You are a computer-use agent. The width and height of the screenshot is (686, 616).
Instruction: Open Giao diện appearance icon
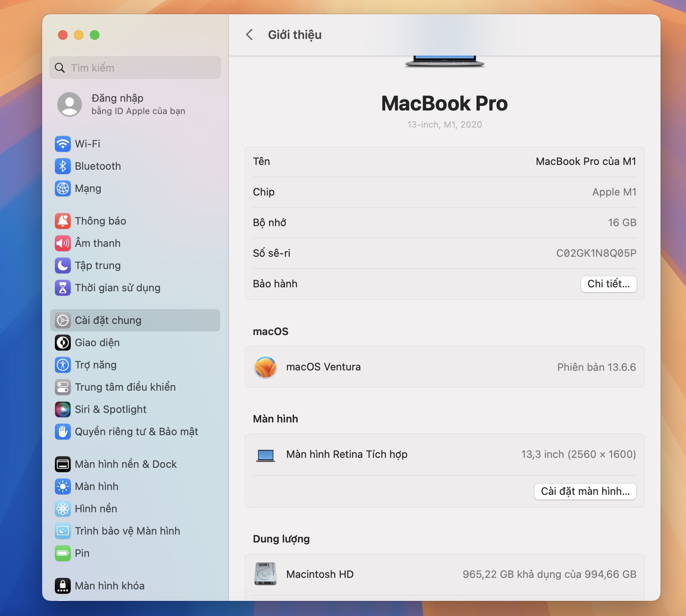63,343
